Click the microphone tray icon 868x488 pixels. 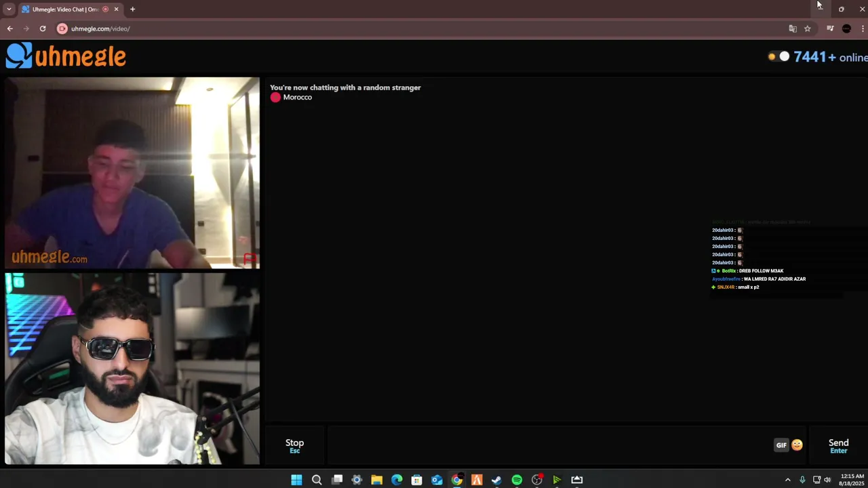tap(802, 480)
